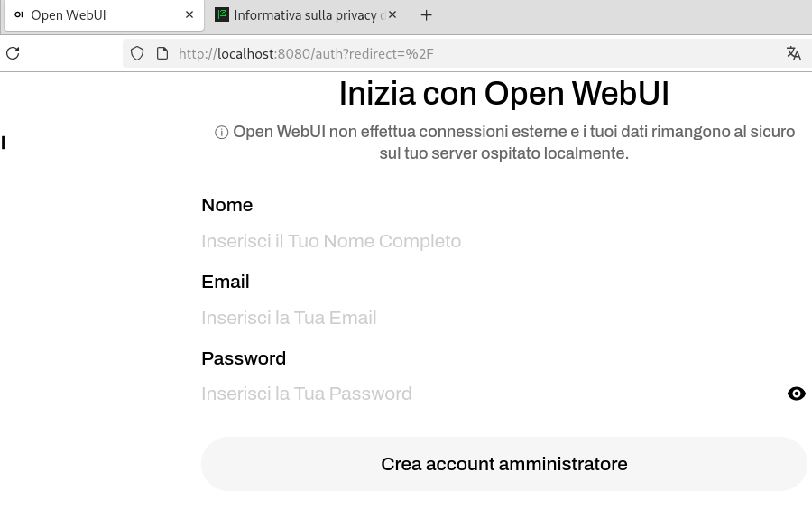Close the Open WebUI tab
The height and width of the screenshot is (519, 812).
tap(189, 15)
